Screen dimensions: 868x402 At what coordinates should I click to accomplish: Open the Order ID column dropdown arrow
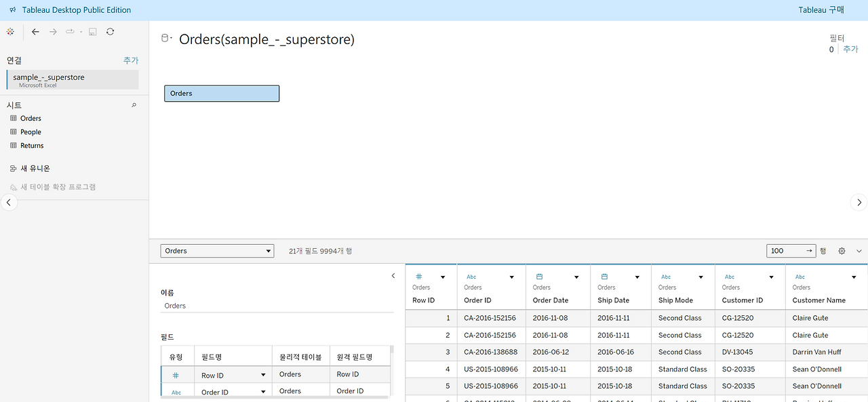(511, 277)
